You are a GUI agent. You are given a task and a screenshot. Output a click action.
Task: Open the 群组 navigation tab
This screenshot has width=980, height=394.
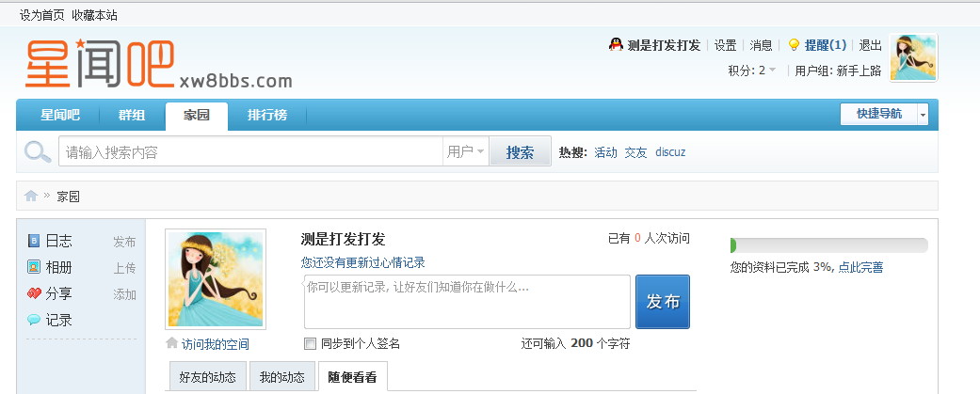point(132,115)
